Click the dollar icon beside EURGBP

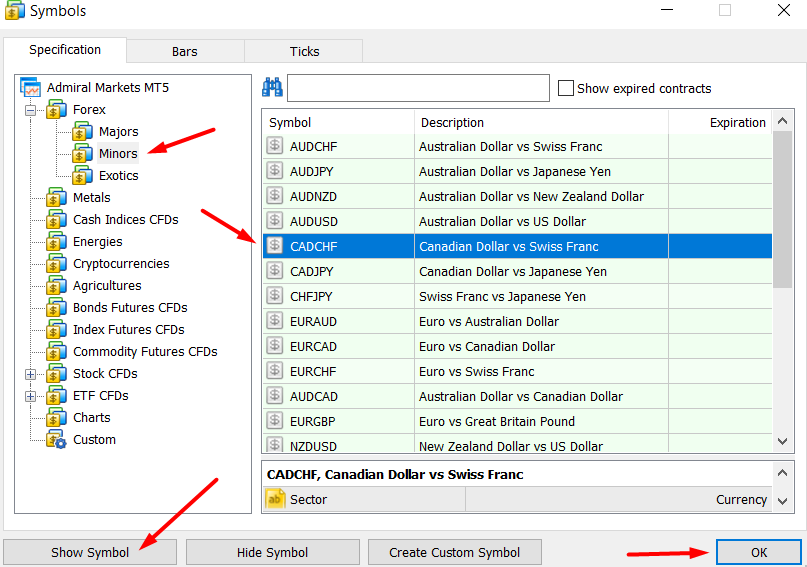pos(275,421)
